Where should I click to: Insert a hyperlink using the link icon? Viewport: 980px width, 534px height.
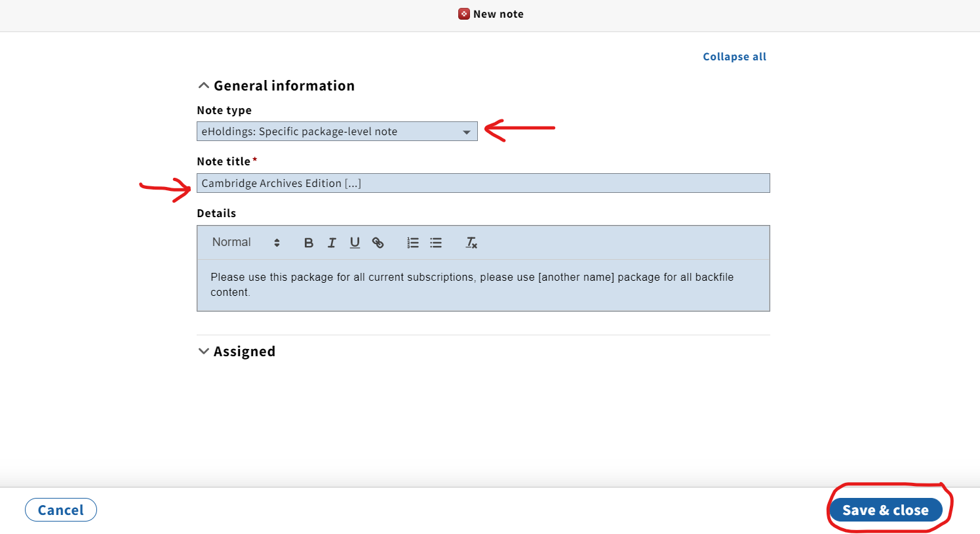point(378,243)
